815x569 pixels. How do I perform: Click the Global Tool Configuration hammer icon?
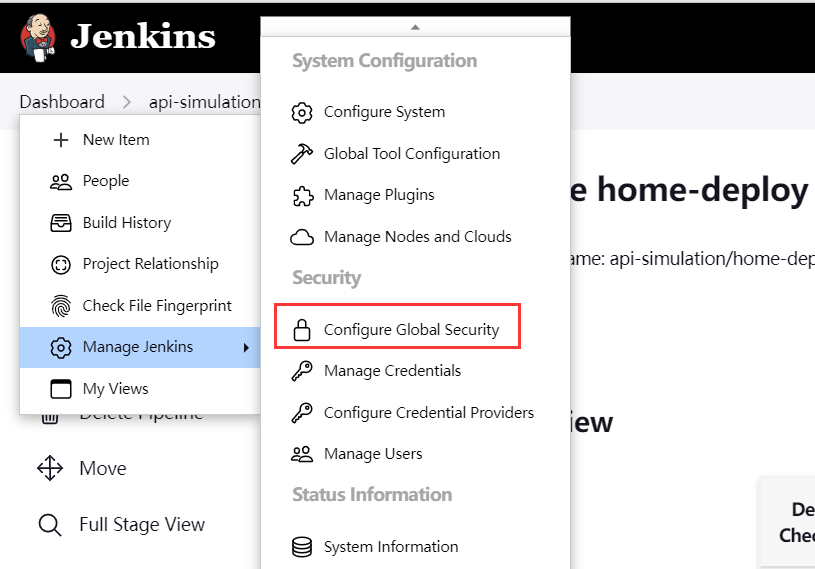(302, 154)
